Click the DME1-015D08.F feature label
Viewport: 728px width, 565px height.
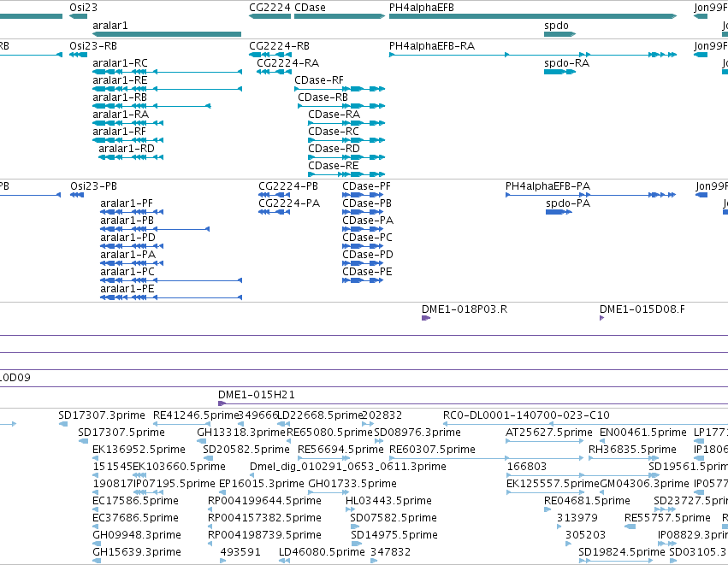(x=642, y=309)
